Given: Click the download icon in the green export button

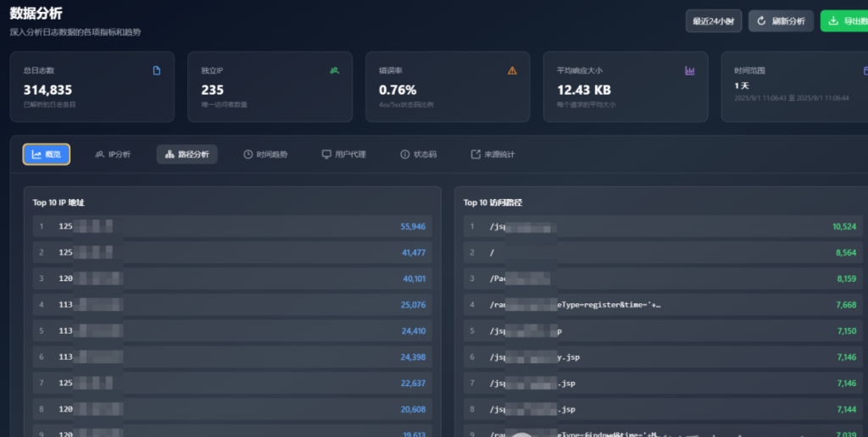Looking at the screenshot, I should [x=833, y=21].
